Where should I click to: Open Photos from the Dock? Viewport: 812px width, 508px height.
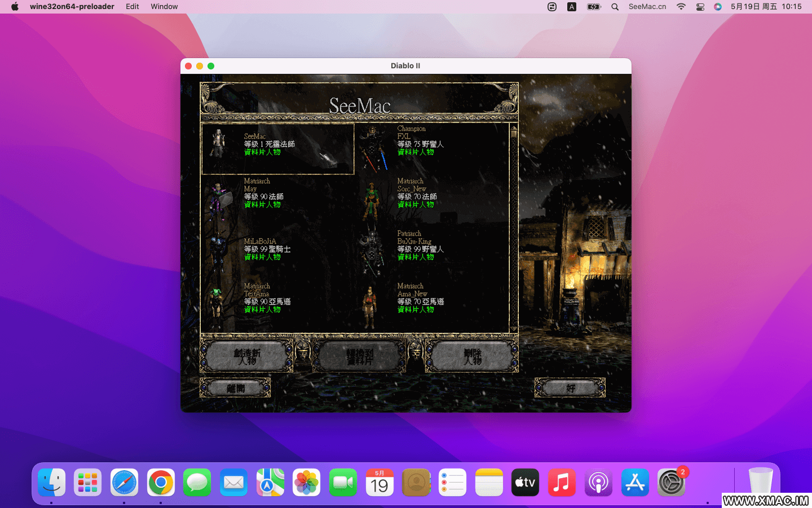click(306, 483)
